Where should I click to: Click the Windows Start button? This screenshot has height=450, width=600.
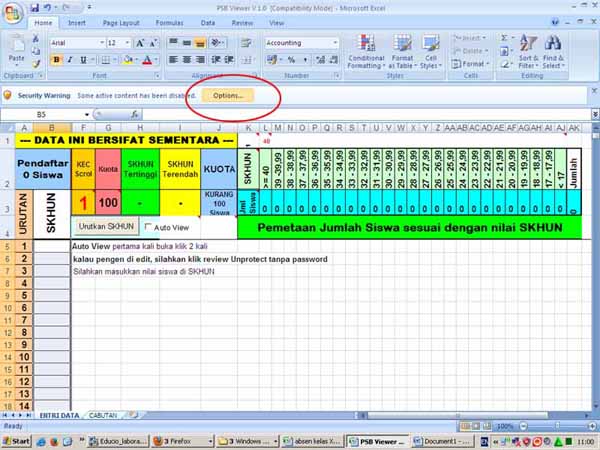click(16, 441)
